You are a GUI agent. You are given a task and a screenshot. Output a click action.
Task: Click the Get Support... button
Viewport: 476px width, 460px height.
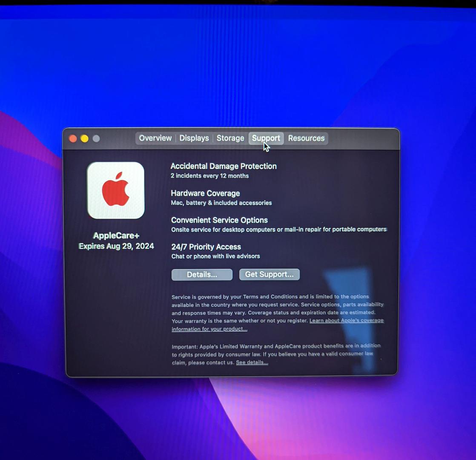pyautogui.click(x=269, y=274)
